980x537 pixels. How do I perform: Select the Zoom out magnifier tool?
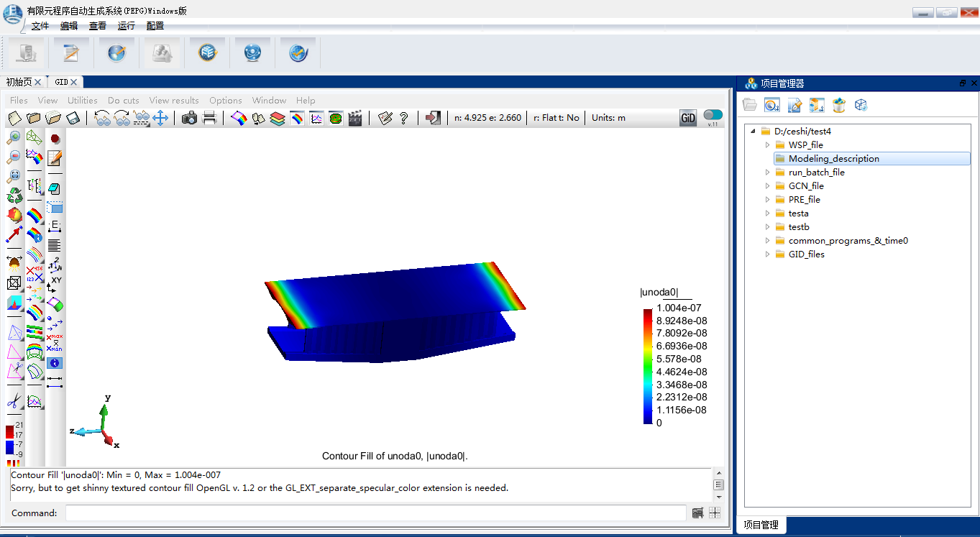click(x=14, y=157)
